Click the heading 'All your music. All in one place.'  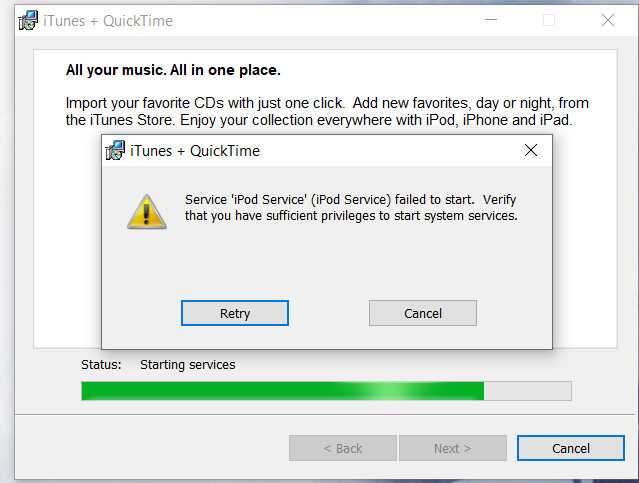(173, 70)
